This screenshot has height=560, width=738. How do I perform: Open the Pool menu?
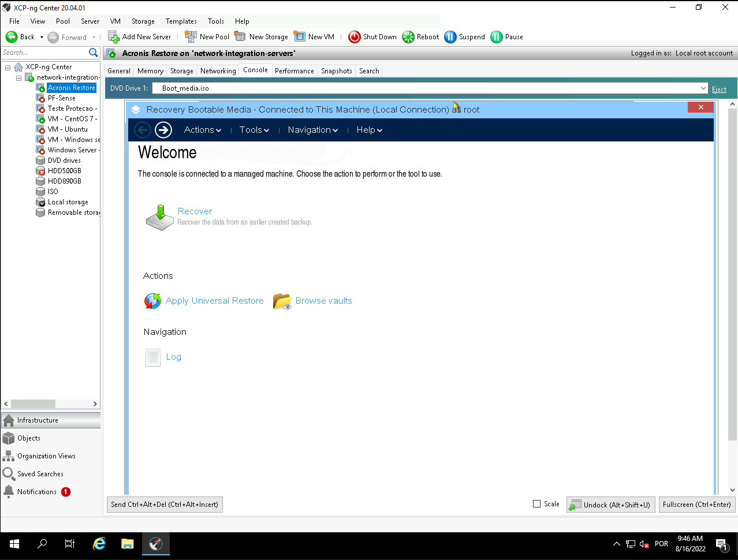pos(63,21)
